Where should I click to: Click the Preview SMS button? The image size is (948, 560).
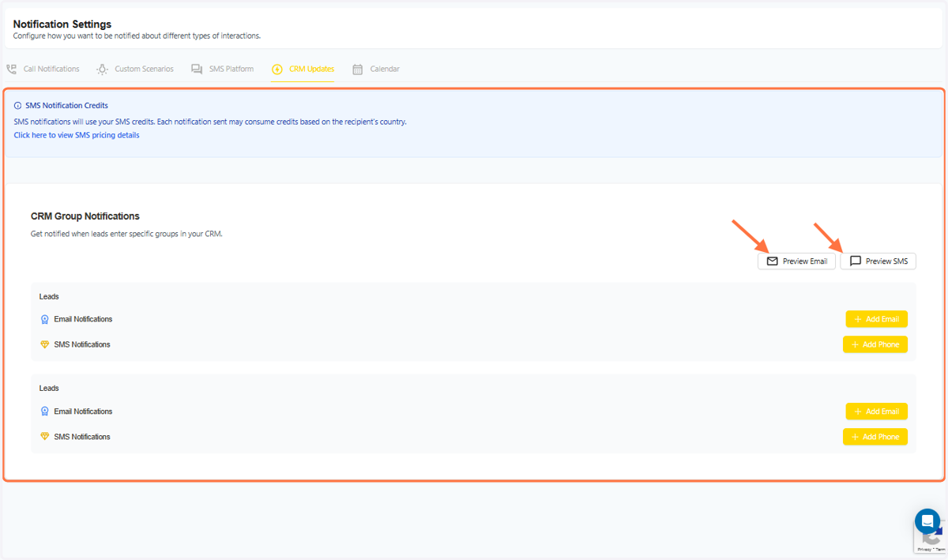(x=878, y=261)
